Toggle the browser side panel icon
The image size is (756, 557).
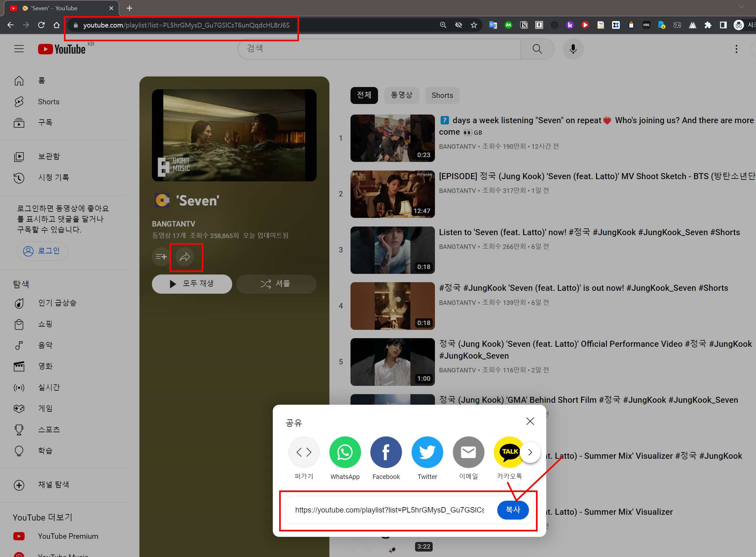[723, 25]
